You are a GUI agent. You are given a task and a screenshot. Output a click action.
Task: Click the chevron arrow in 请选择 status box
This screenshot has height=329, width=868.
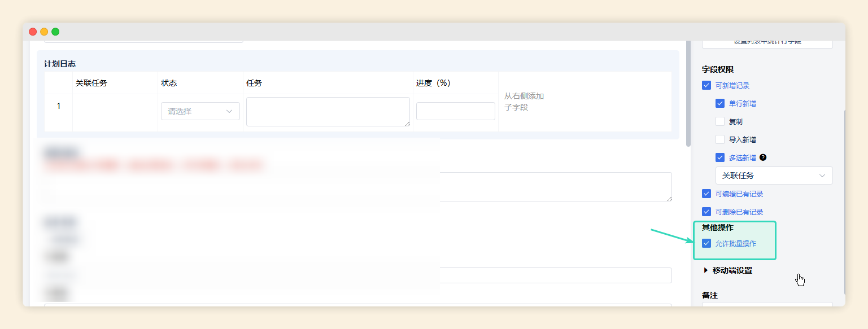coord(229,111)
